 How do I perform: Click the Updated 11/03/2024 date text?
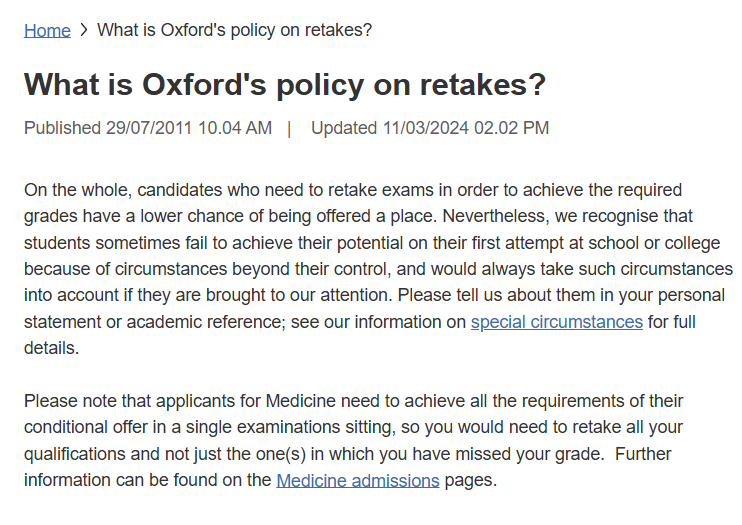point(390,128)
